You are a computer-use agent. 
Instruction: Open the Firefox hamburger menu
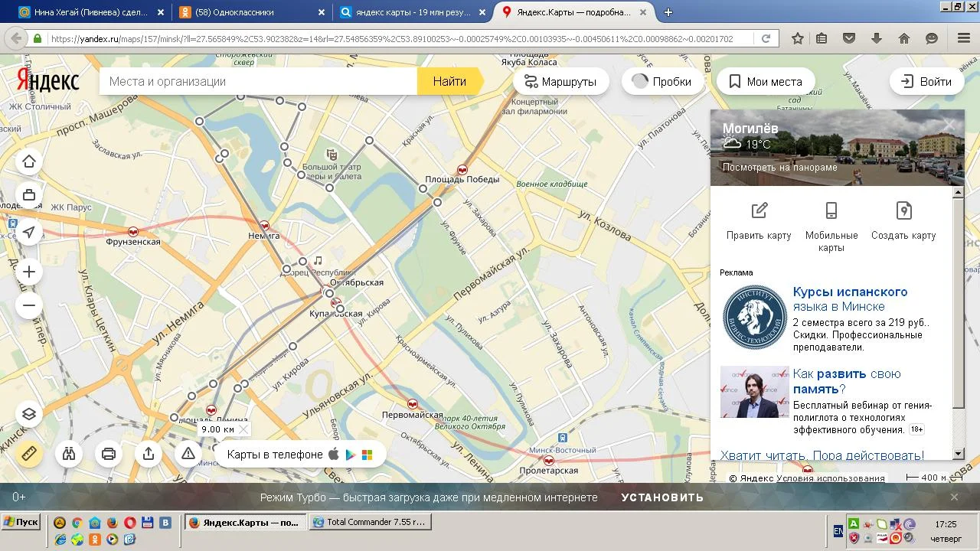963,38
